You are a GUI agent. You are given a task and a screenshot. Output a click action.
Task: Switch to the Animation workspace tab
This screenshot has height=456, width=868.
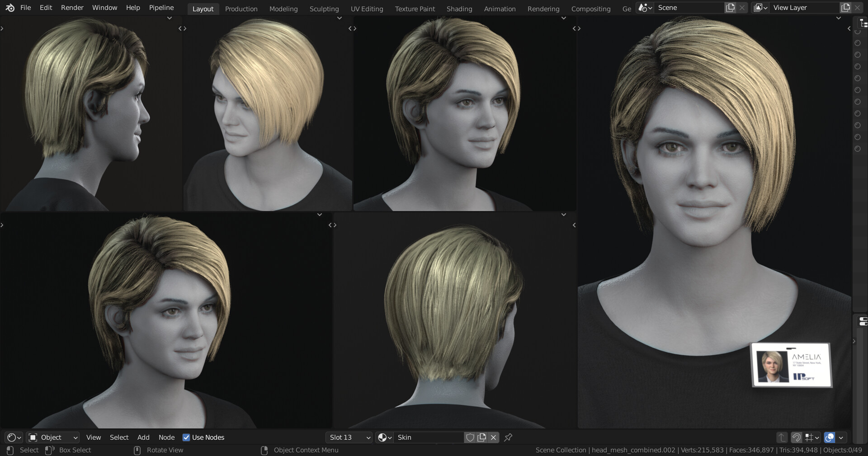[500, 9]
